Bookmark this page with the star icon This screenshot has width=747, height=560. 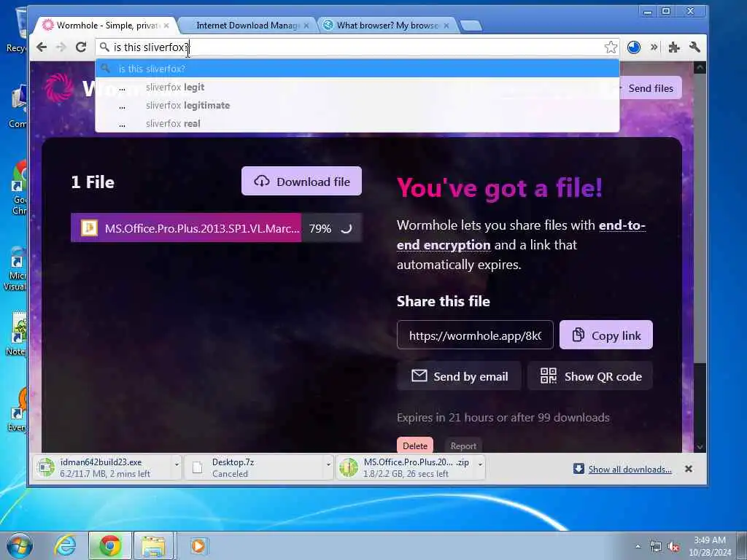(x=611, y=47)
